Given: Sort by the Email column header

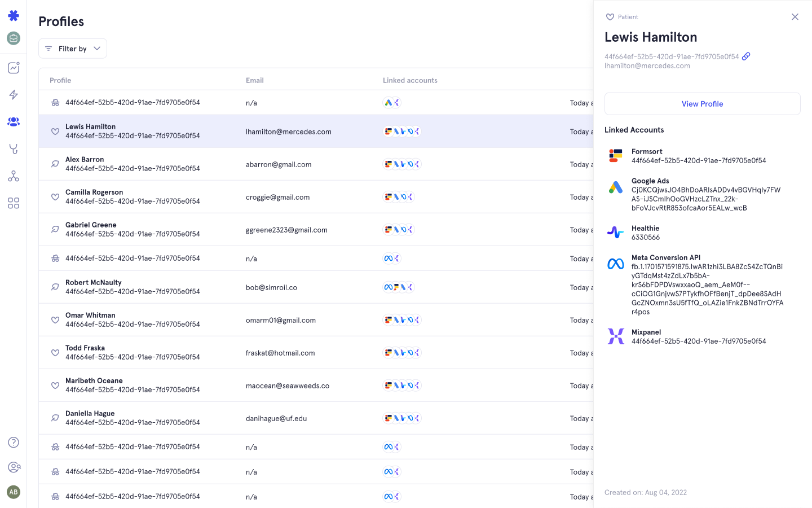Looking at the screenshot, I should pyautogui.click(x=255, y=80).
